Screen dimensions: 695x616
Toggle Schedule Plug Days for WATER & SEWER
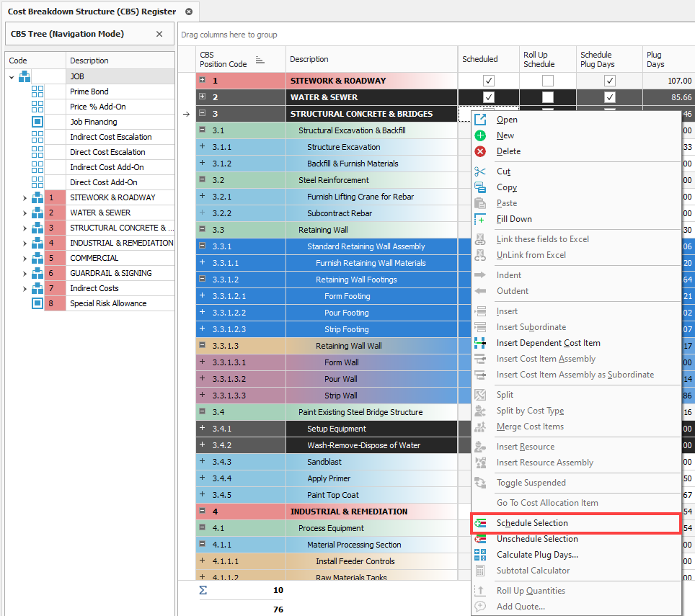pyautogui.click(x=610, y=97)
